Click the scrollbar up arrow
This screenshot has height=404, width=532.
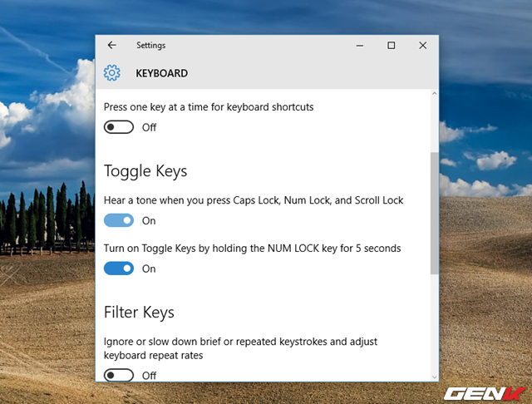(433, 96)
